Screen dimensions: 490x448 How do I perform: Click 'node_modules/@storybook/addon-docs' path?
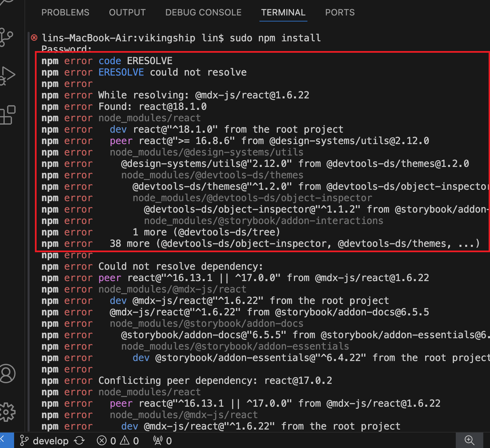pos(206,323)
